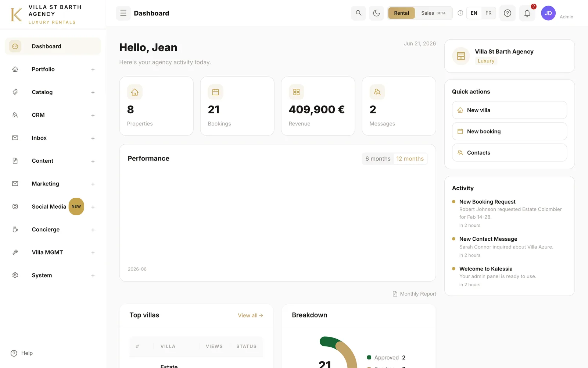Click the JD user avatar
Screen dimensions: 588x368
548,13
